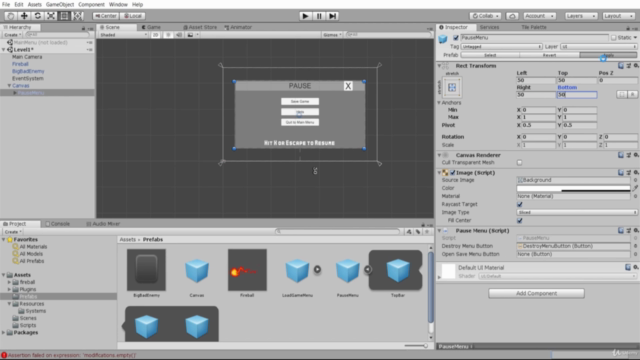Select the combined Transform tool
The width and height of the screenshot is (640, 360).
click(x=78, y=16)
